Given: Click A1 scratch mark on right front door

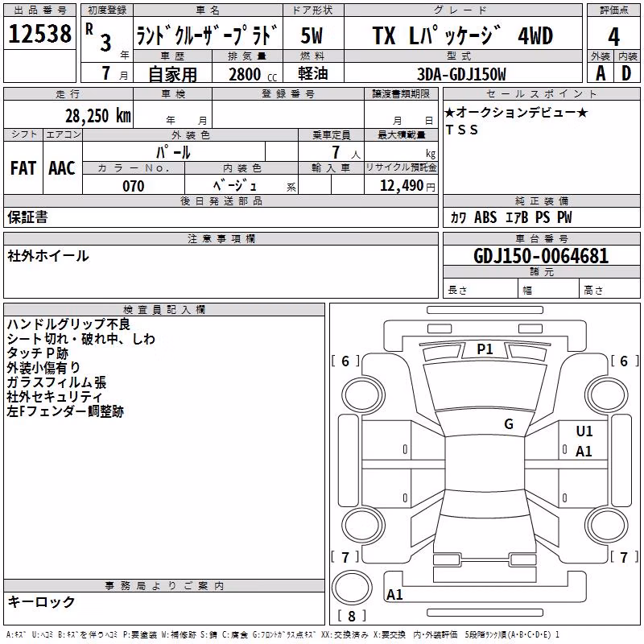Looking at the screenshot, I should (x=584, y=452).
